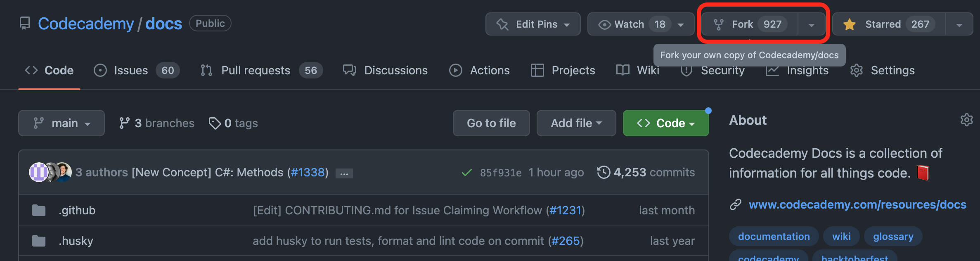Viewport: 980px width, 261px height.
Task: Click the green checkmark beside commit 85f931e
Action: pos(467,172)
